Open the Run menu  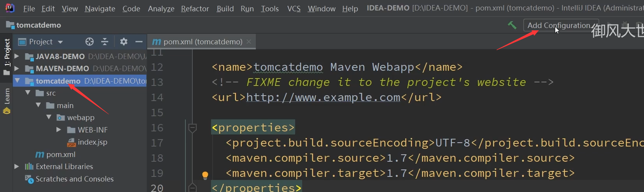[247, 9]
